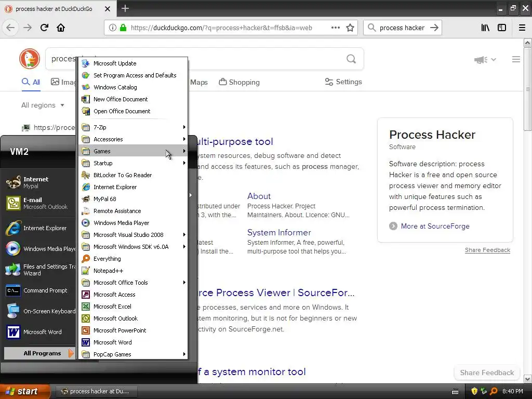Viewport: 532px width, 399px height.
Task: Open E-mail Microsoft Outlook pinned item
Action: (39, 203)
